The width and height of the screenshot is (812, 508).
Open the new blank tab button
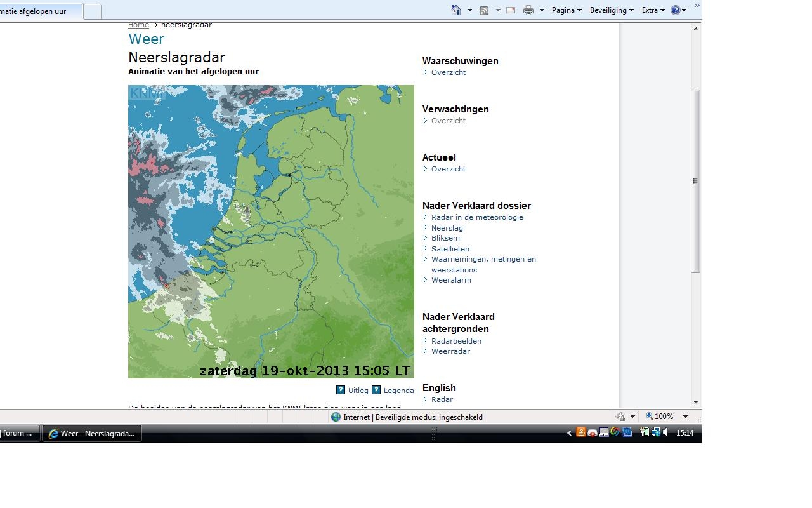click(93, 11)
